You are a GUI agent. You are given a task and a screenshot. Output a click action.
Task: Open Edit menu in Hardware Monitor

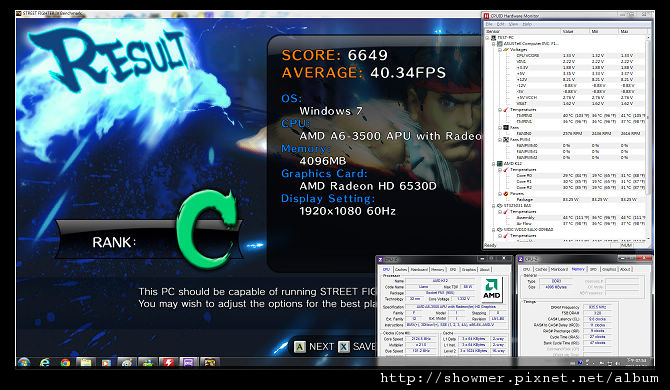coord(500,24)
